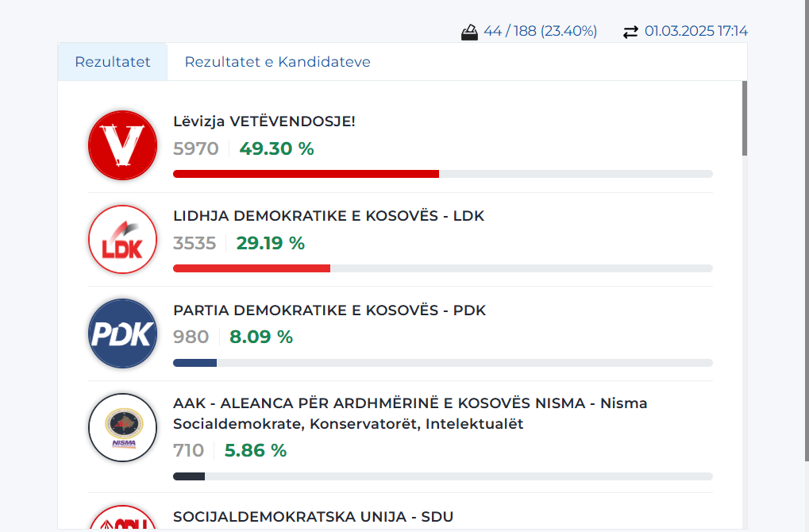Click the LDK party logo
The image size is (809, 532).
tap(123, 240)
